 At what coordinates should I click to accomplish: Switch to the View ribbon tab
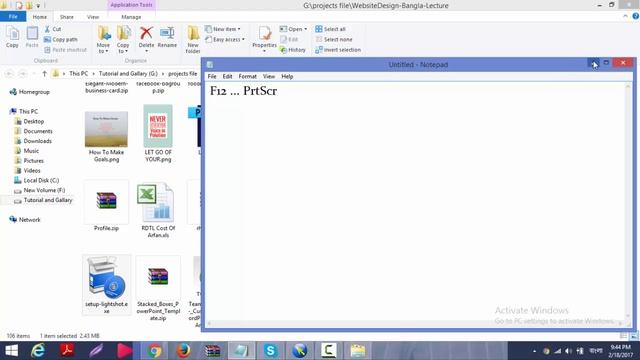pos(93,17)
